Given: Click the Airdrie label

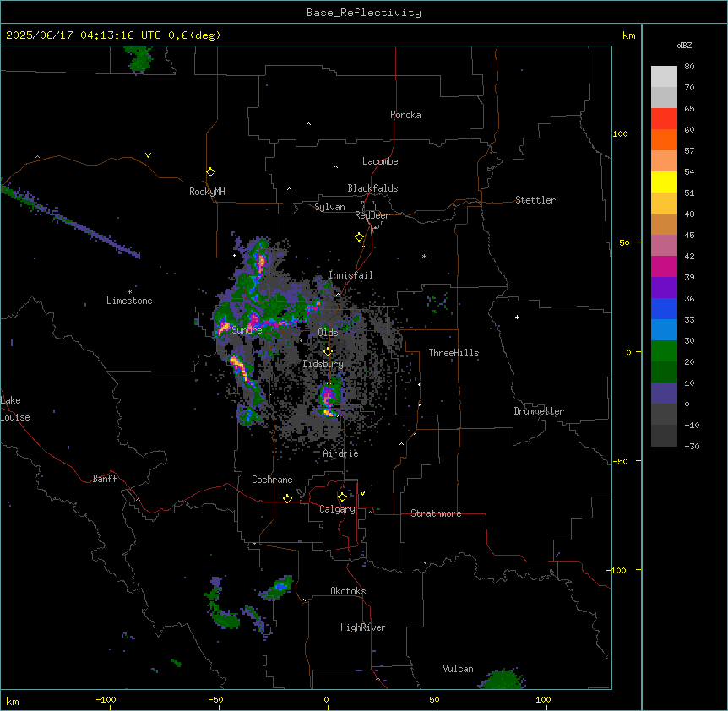Looking at the screenshot, I should point(340,453).
